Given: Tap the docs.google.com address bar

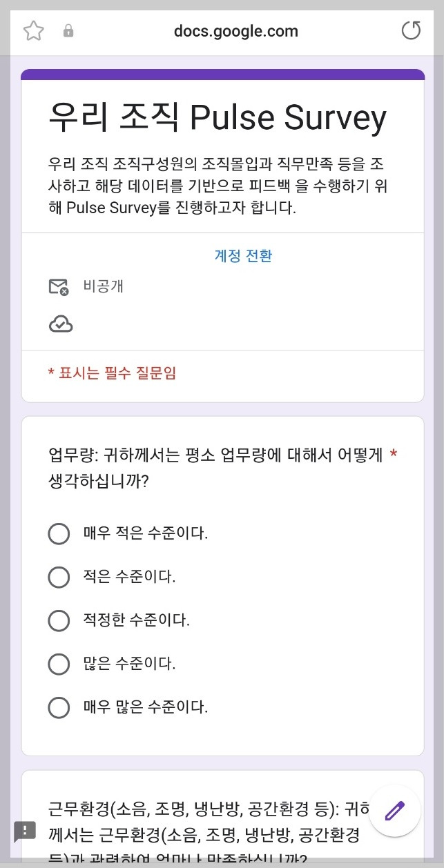Looking at the screenshot, I should (x=236, y=31).
